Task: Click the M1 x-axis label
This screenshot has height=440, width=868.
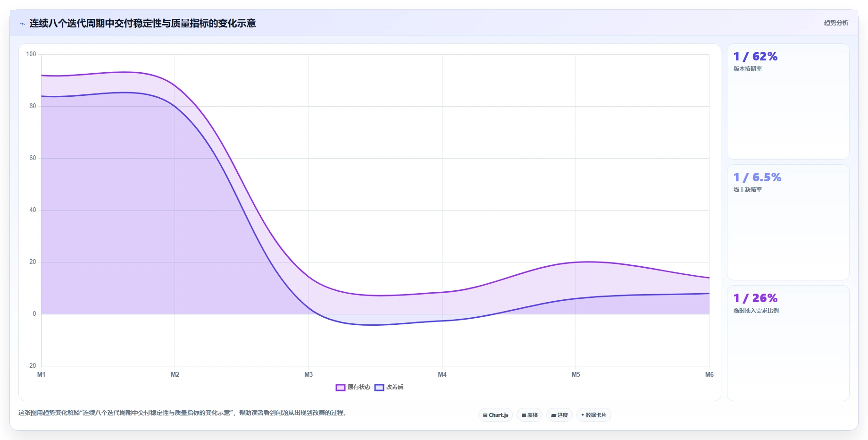Action: coord(42,374)
